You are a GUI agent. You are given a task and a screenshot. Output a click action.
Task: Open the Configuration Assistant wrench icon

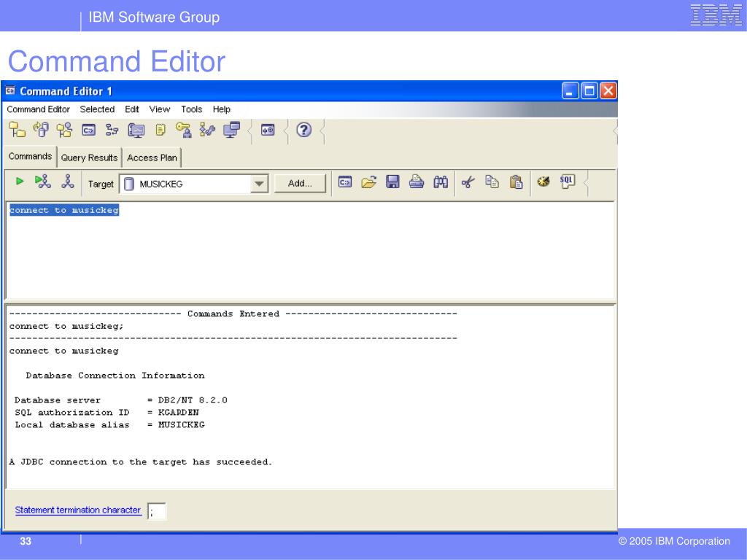click(207, 130)
